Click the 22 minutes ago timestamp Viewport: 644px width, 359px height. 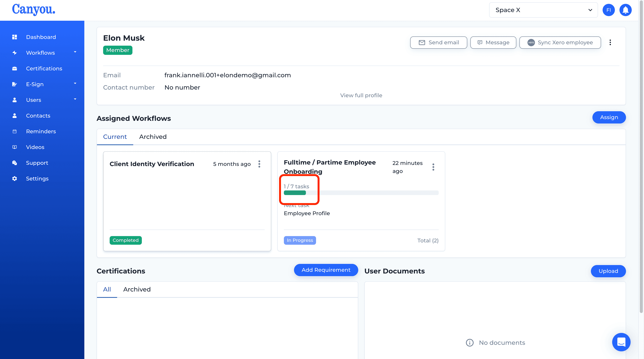pos(407,167)
